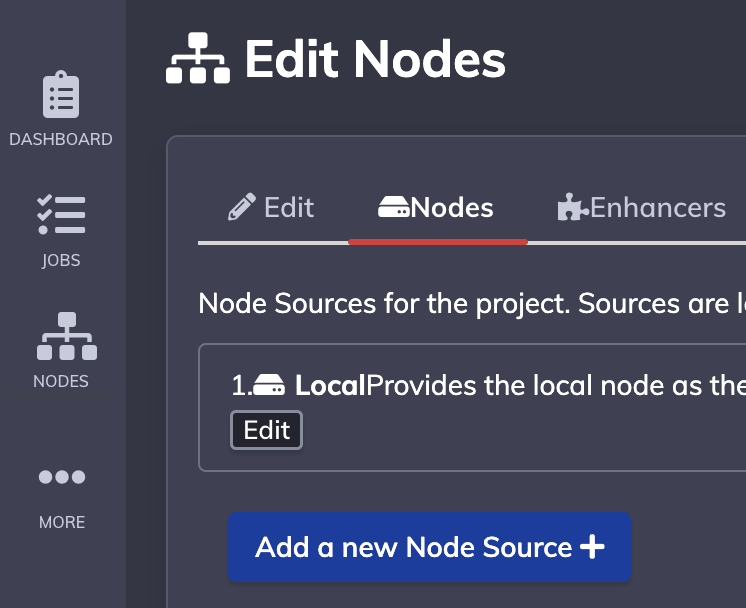Viewport: 746px width, 608px height.
Task: Switch to the Enhancers tab
Action: [641, 207]
